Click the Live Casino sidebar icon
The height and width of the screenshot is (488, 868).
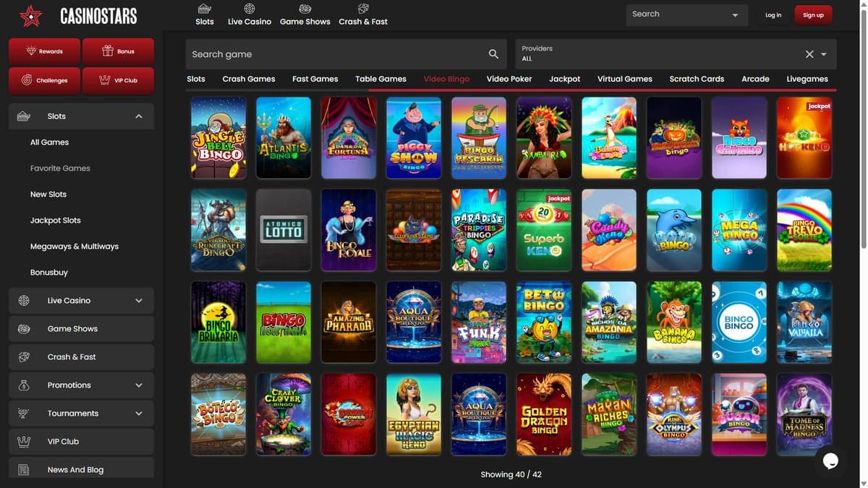point(24,301)
